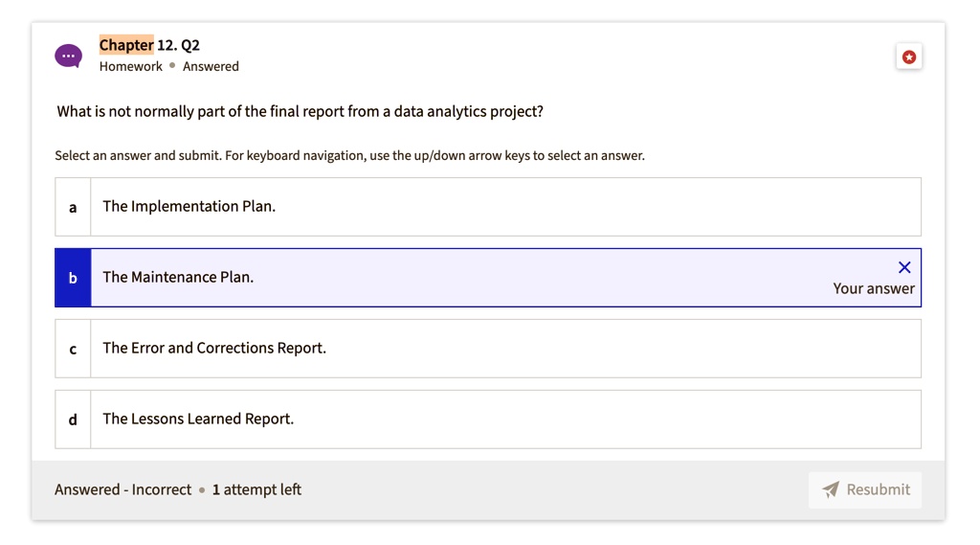
Task: Click the question text about final report
Action: click(300, 111)
